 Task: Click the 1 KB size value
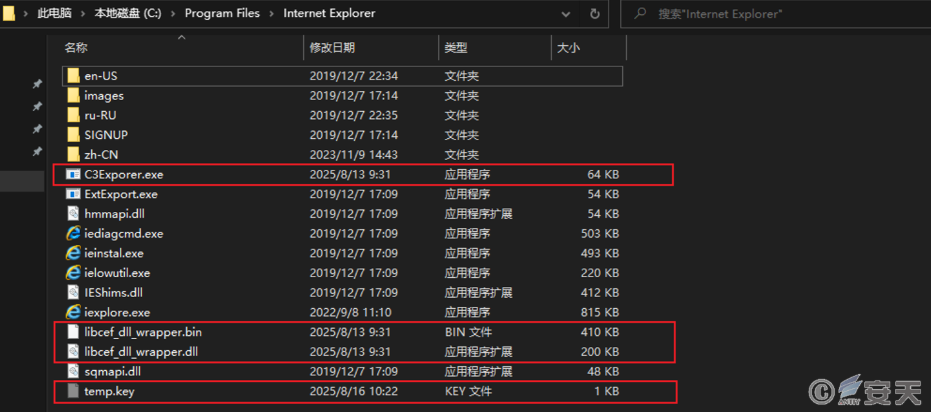point(606,391)
